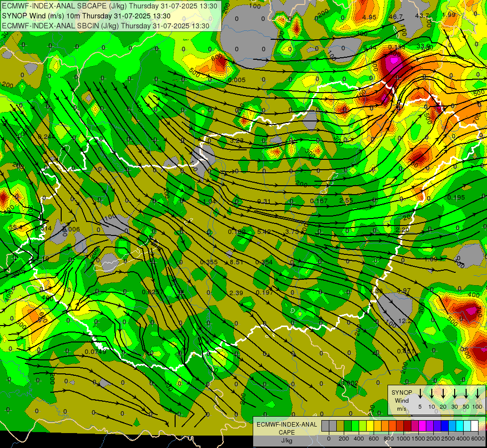Click the map value 0.0749
Screen dimensions: 487x448
pos(96,351)
